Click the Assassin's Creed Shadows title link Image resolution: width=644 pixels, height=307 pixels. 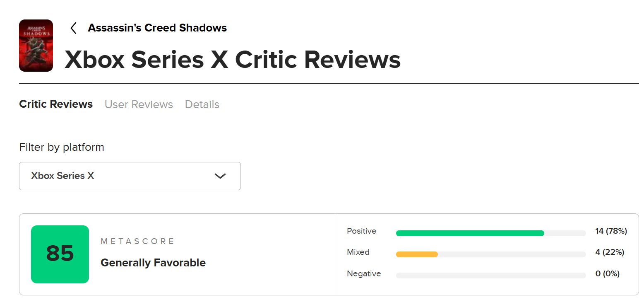tap(157, 28)
